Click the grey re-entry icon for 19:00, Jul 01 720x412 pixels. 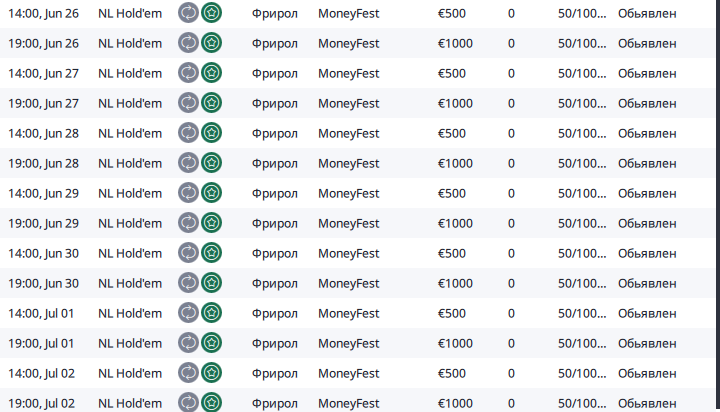(189, 343)
